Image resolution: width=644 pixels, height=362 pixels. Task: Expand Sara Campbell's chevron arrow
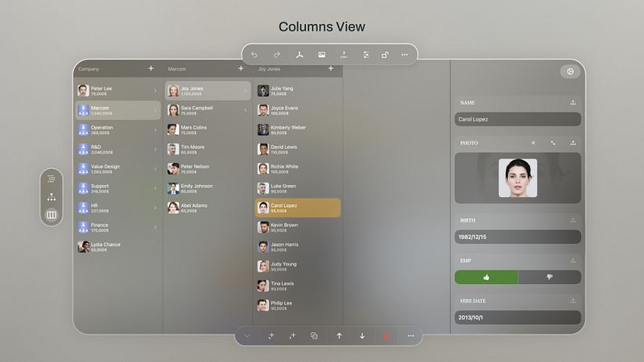point(246,110)
